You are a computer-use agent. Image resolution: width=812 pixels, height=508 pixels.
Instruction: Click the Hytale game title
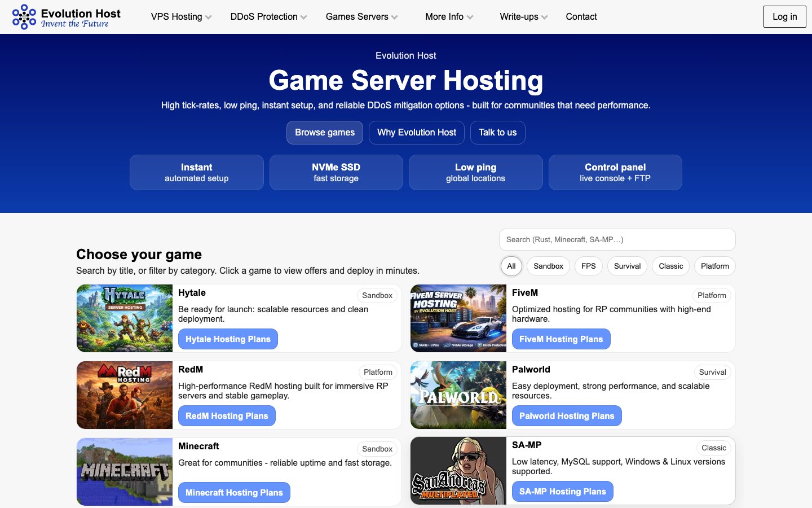(x=192, y=293)
